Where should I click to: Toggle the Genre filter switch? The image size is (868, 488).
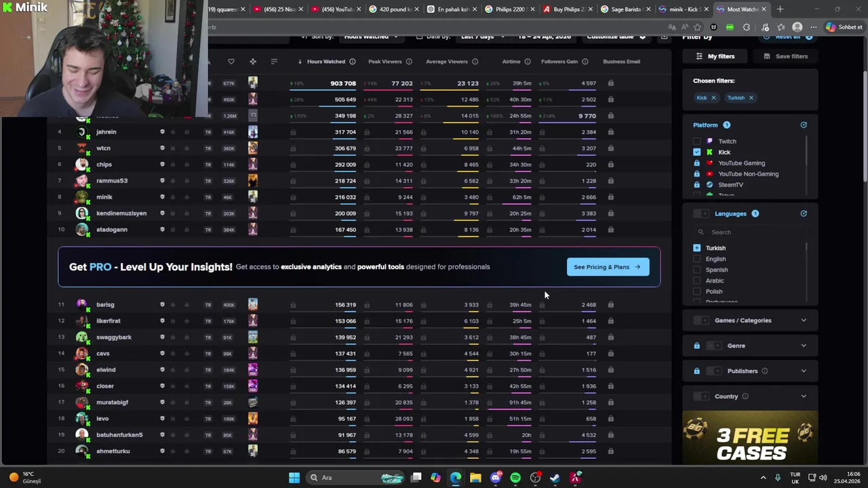[715, 346]
